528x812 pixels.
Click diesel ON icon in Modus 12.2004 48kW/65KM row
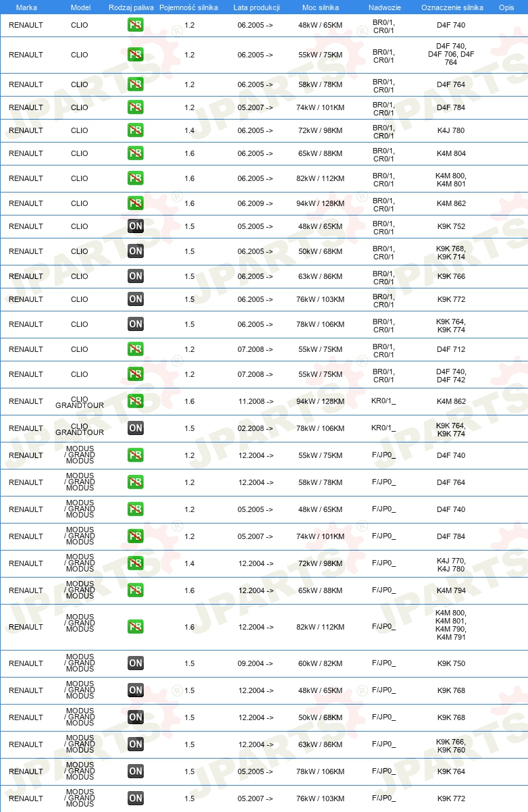click(136, 690)
